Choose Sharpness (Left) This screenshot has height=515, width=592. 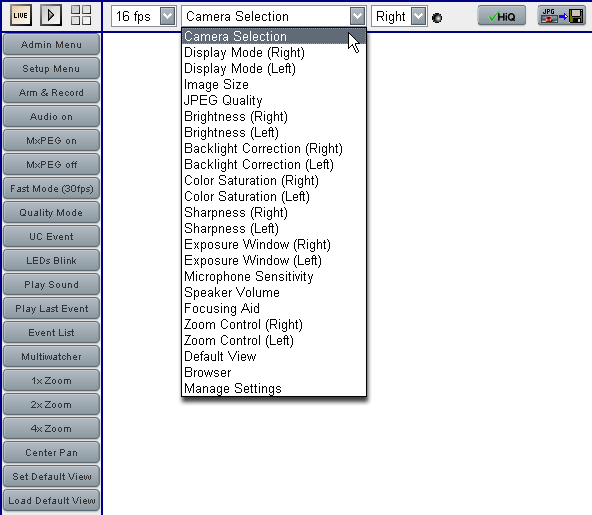pos(274,228)
